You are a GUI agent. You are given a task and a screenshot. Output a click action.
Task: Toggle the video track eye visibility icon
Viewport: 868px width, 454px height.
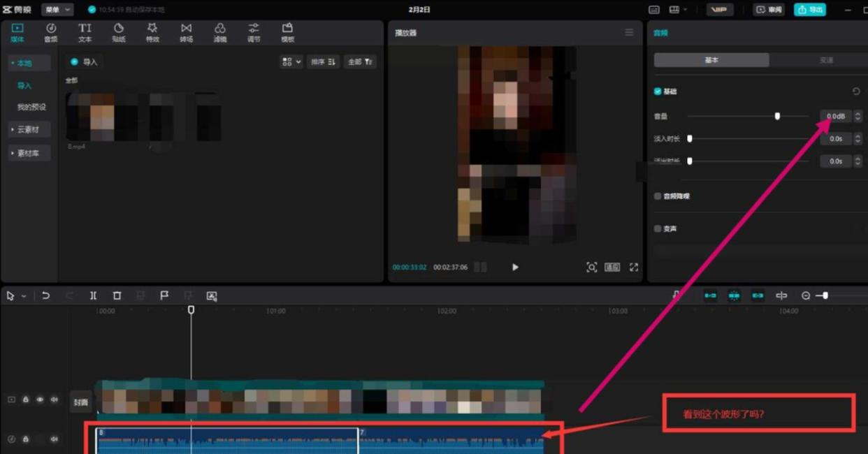click(40, 400)
